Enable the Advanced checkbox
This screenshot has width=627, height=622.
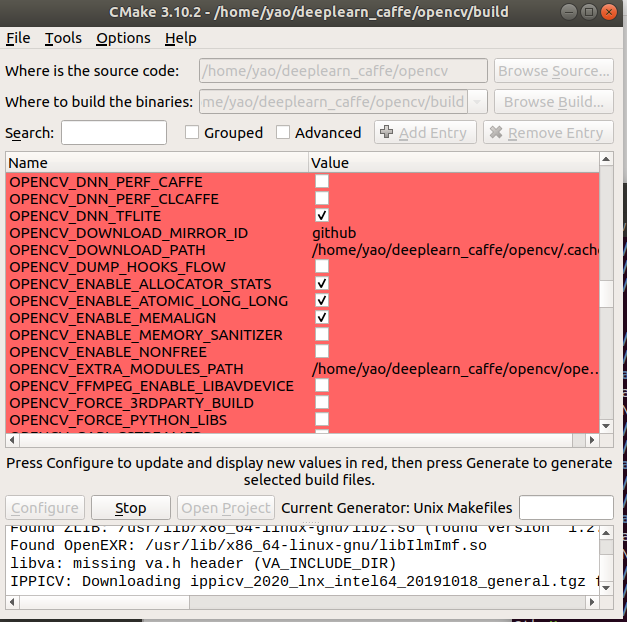tap(283, 133)
